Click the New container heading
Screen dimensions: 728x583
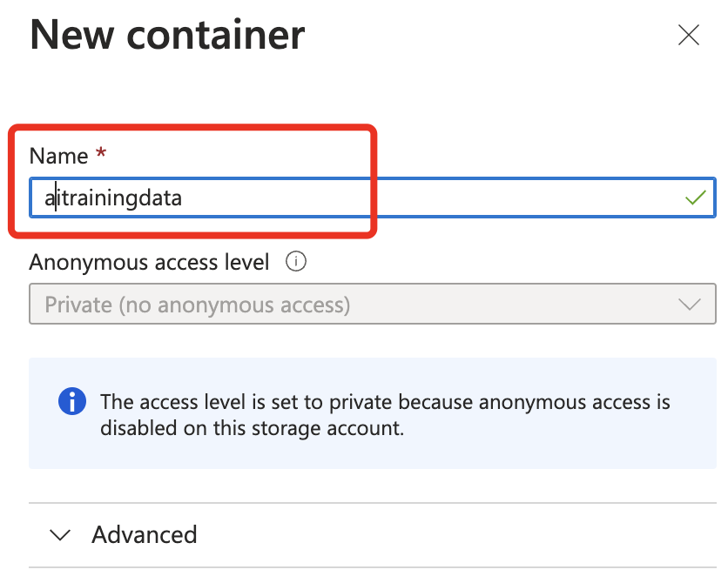click(167, 35)
